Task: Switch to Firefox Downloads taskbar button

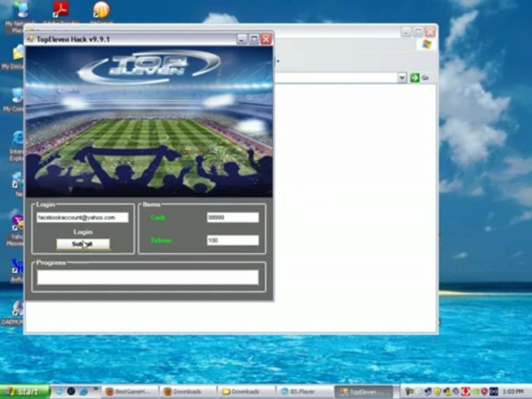Action: [x=188, y=392]
